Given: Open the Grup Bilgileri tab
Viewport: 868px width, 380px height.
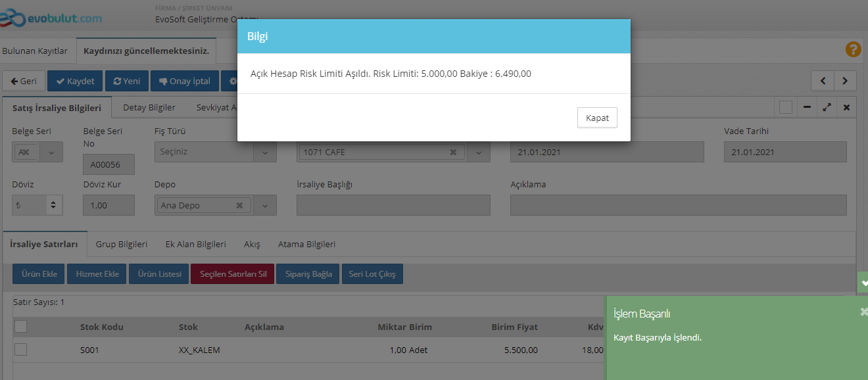Looking at the screenshot, I should 122,244.
